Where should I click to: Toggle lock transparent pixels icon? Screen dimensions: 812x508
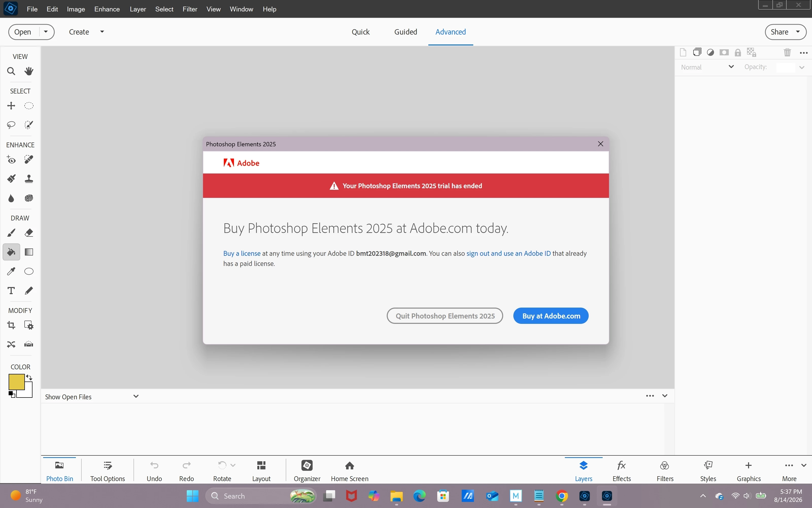(752, 52)
